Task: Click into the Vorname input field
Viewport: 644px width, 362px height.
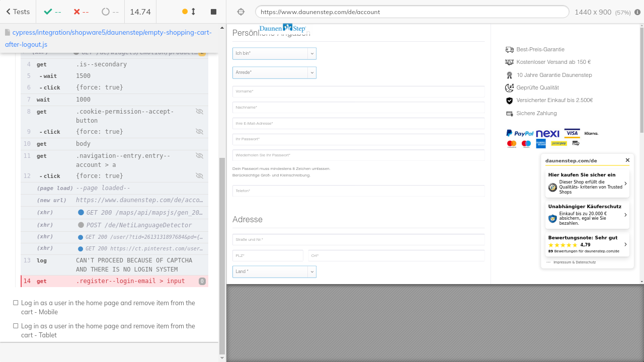Action: pyautogui.click(x=358, y=92)
